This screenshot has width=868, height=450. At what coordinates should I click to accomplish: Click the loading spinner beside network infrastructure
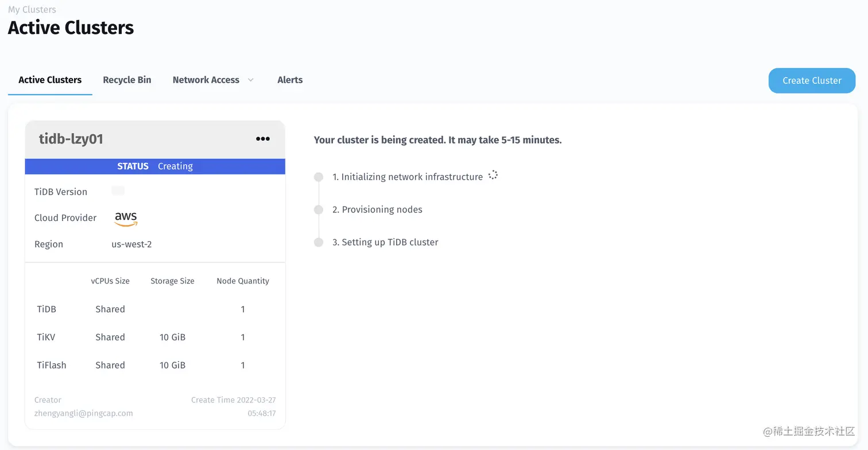tap(493, 176)
